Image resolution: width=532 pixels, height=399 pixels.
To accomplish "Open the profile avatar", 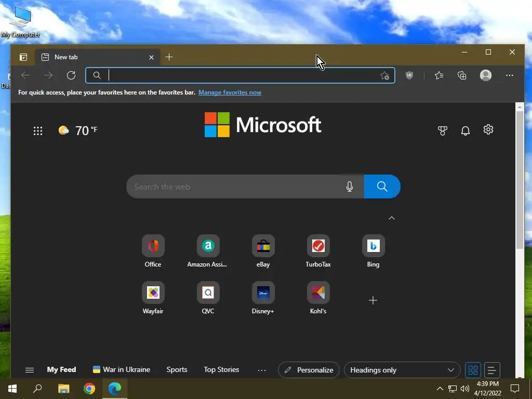I will pos(486,75).
